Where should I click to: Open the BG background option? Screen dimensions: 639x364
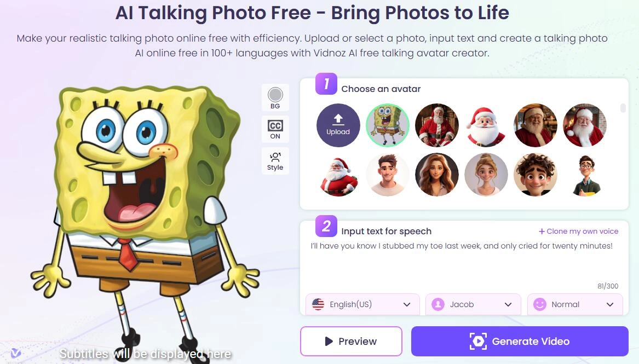click(x=275, y=98)
